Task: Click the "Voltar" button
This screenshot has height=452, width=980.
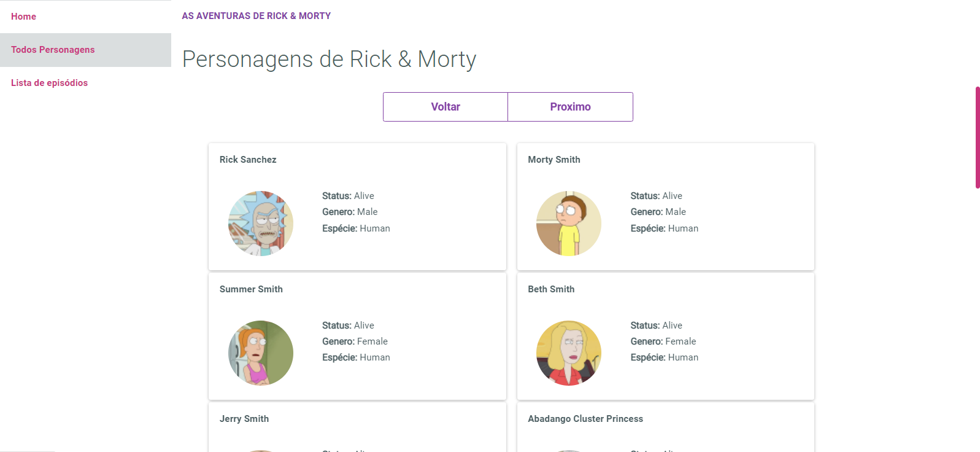Action: point(445,106)
